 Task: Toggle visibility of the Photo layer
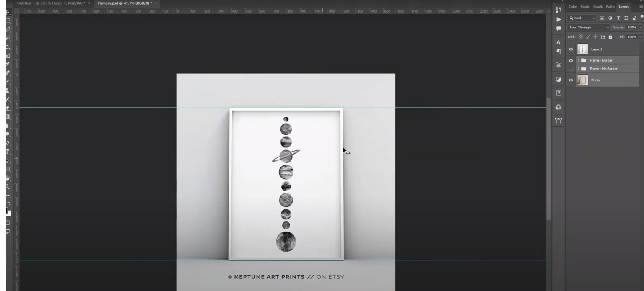coord(571,80)
